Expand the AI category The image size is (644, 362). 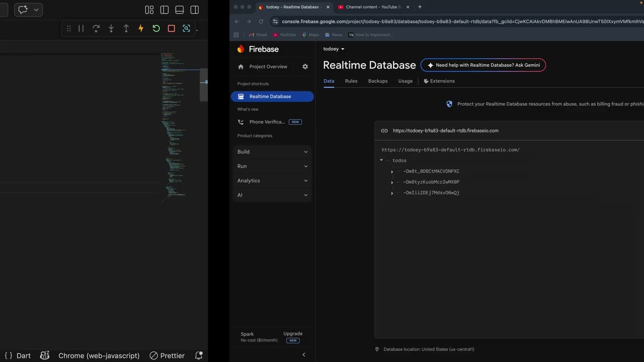[272, 195]
